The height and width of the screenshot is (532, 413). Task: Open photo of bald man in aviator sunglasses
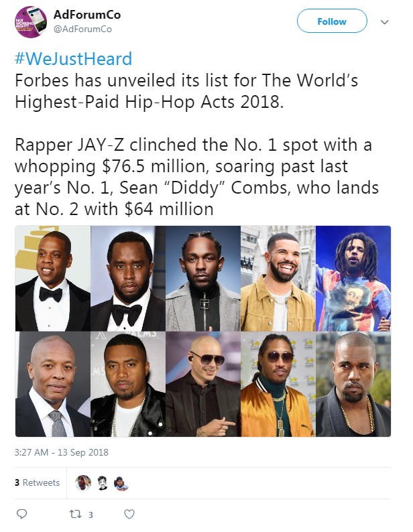point(203,384)
